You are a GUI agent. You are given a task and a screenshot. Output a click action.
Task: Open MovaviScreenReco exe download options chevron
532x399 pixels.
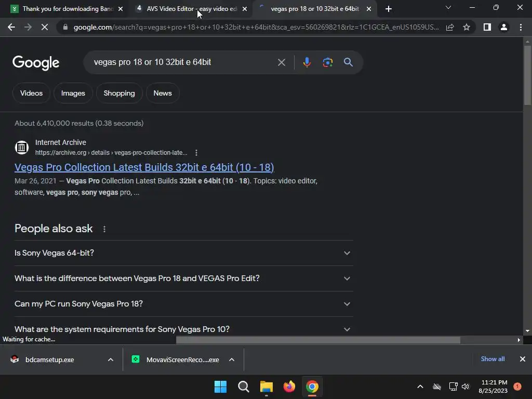pyautogui.click(x=232, y=360)
